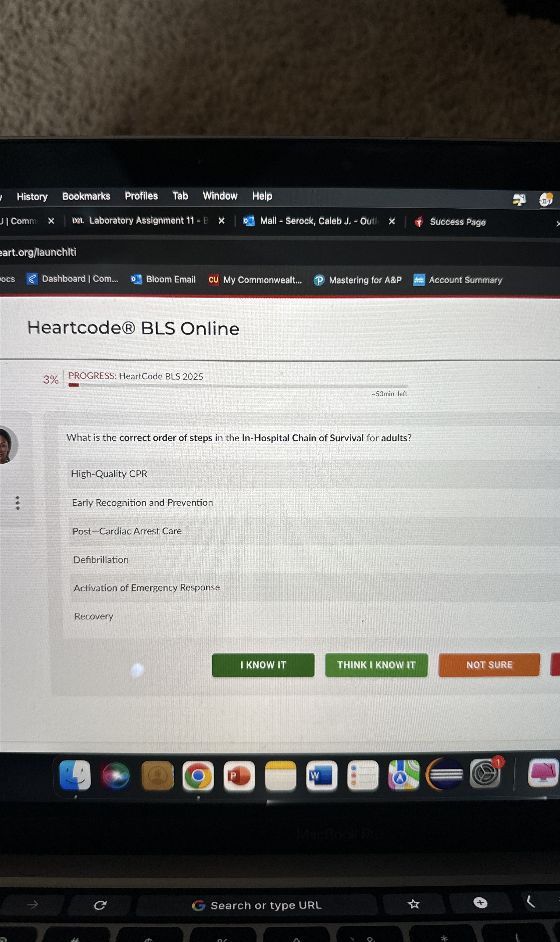Image resolution: width=560 pixels, height=942 pixels.
Task: Open CleanMyMac icon in the dock
Action: [543, 773]
